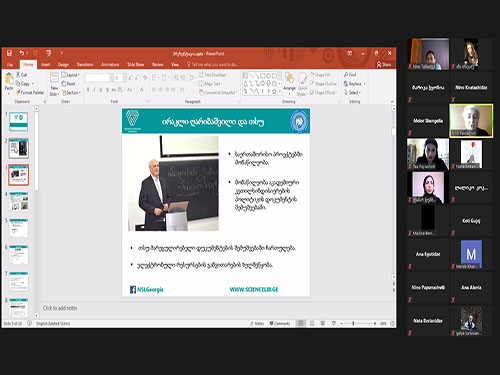Open the View tab
Image resolution: width=500 pixels, height=375 pixels.
coord(175,65)
